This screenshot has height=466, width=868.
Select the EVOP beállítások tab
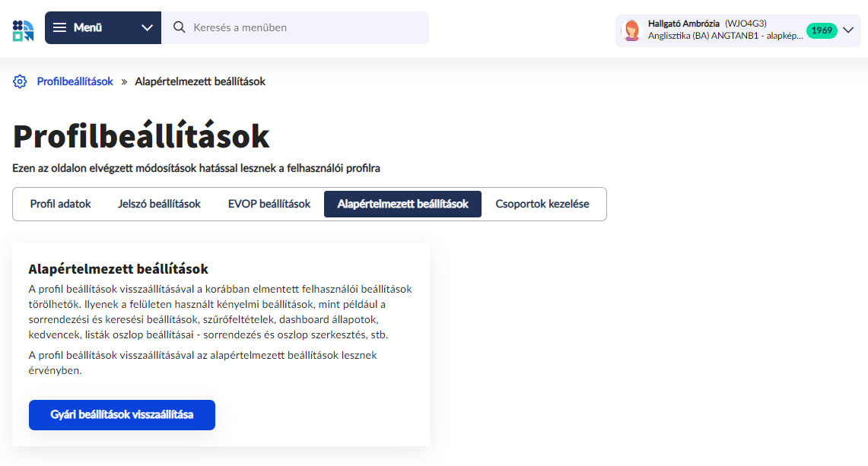point(269,204)
